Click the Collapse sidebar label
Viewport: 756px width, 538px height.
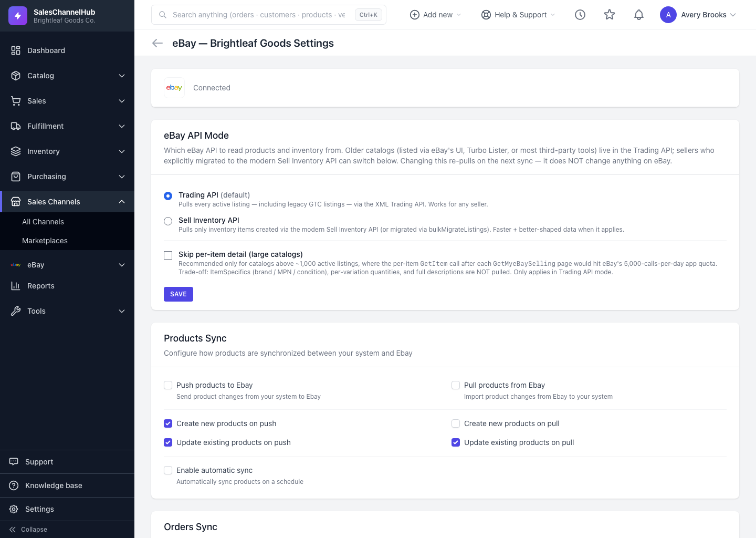click(34, 530)
